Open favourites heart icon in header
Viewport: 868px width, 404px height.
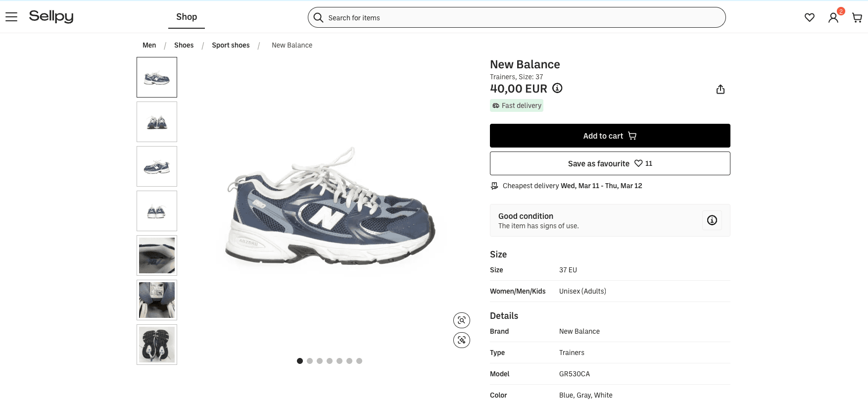click(810, 18)
